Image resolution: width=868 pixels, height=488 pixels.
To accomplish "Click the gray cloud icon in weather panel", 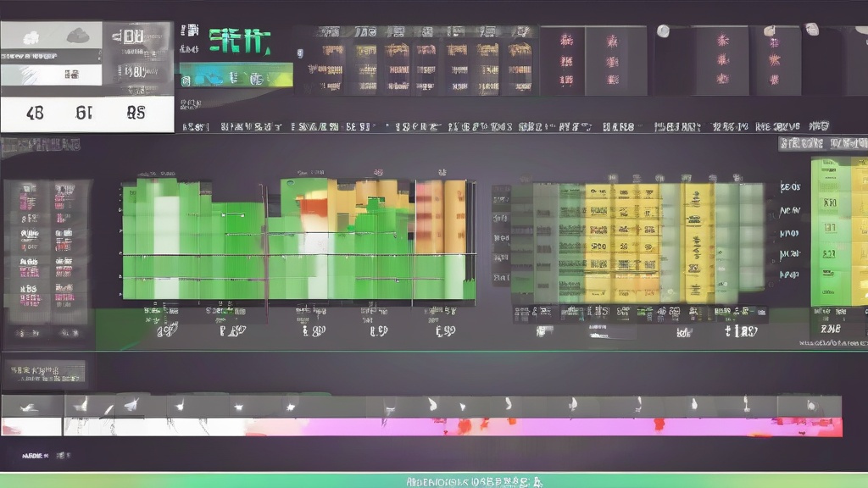I will coord(77,36).
